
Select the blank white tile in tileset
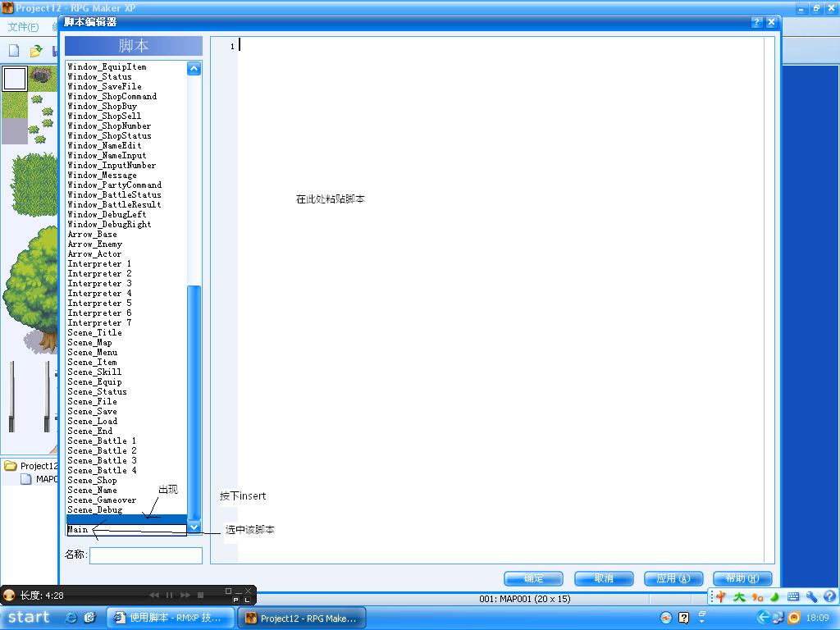tap(15, 79)
